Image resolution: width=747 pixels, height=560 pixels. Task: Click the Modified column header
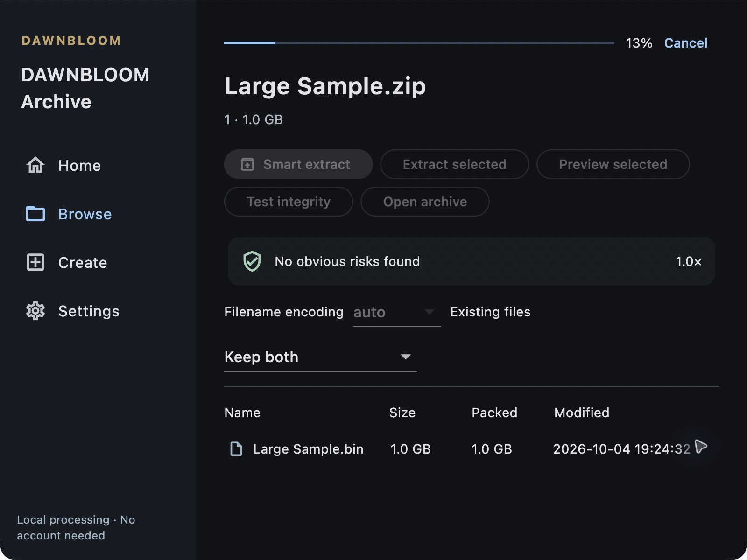coord(582,413)
